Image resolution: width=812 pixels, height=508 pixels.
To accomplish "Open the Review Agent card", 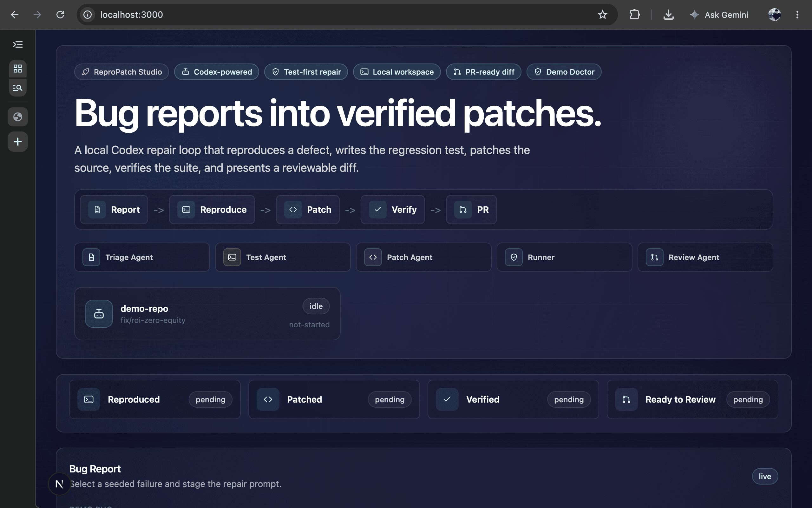I will 705,257.
